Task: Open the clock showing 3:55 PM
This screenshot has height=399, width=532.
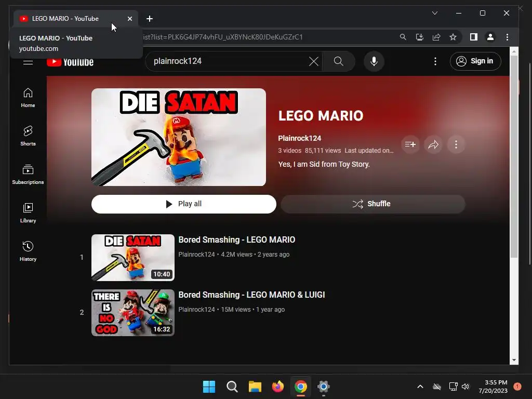Action: [493, 387]
